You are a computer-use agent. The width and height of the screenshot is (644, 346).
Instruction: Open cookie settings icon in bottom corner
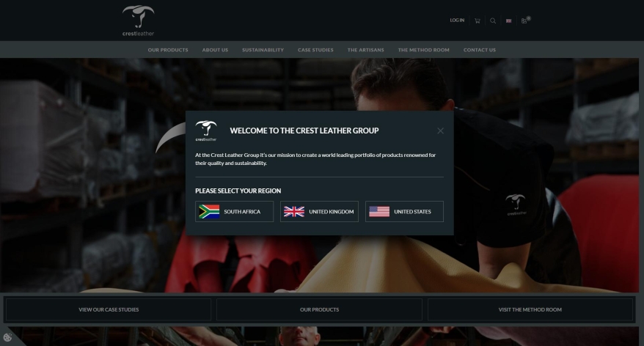(7, 337)
